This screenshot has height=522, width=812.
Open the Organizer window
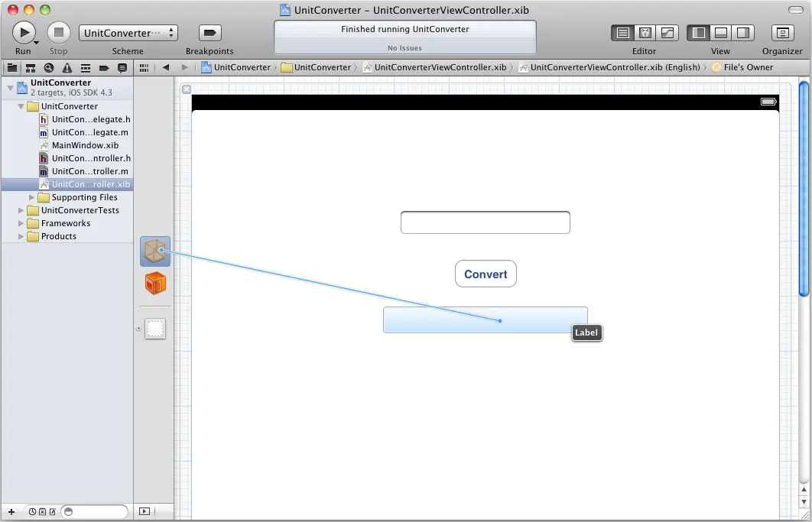782,33
